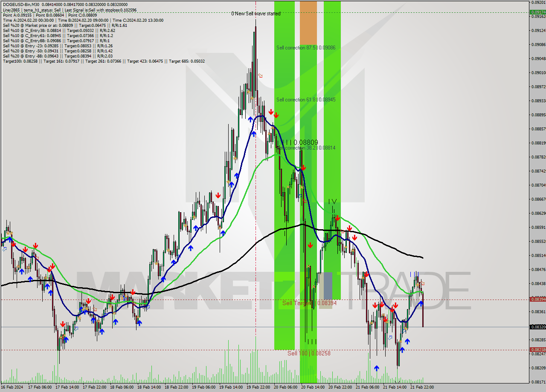Select the 'Sell %10 @ Entry -23: 0.09285' line
Screen dimensions: 546x392
click(58, 46)
